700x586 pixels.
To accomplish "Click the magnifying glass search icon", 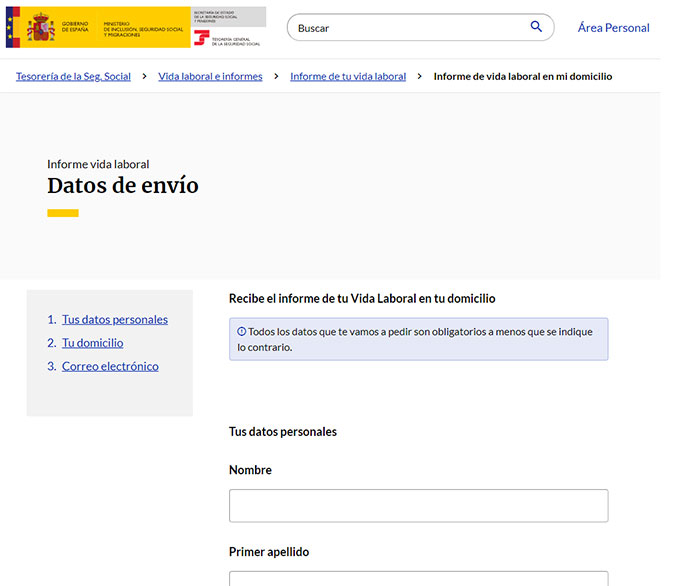I will point(536,27).
